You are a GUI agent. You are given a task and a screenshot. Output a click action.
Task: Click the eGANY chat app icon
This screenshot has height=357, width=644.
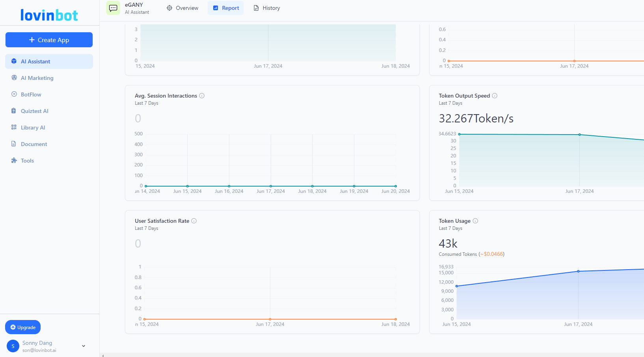point(113,8)
